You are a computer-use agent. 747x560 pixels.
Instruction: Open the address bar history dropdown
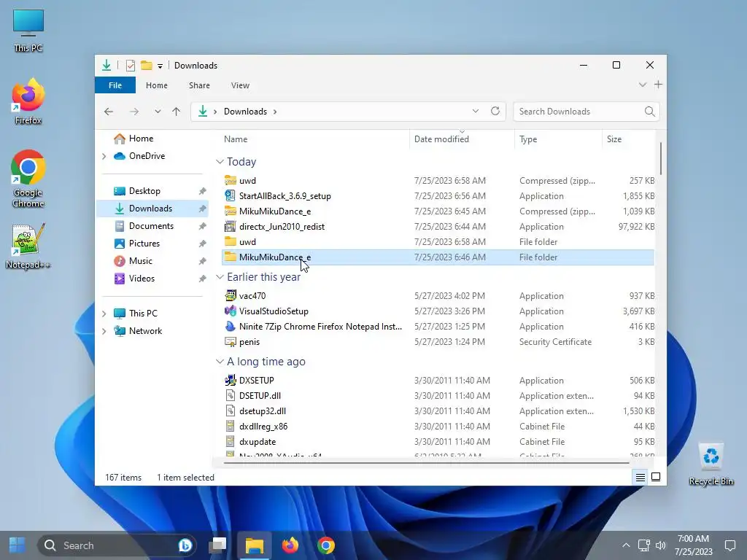pyautogui.click(x=476, y=111)
